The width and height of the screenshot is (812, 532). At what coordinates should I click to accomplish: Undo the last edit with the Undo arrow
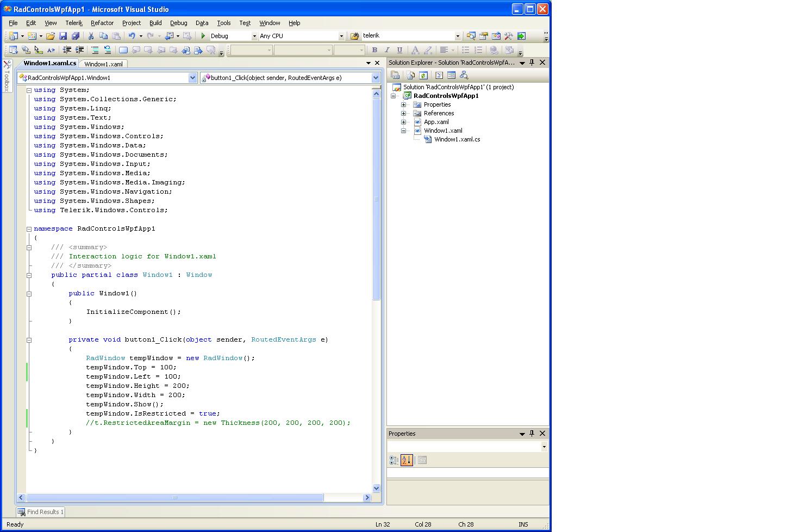pos(132,36)
